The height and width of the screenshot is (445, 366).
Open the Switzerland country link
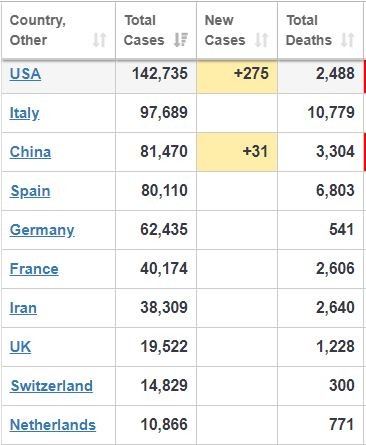point(51,386)
